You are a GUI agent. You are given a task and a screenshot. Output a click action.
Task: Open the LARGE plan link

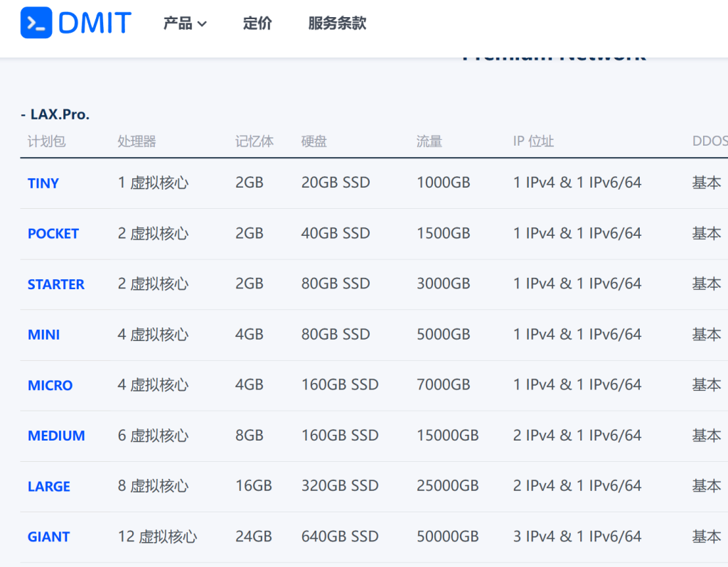coord(49,486)
